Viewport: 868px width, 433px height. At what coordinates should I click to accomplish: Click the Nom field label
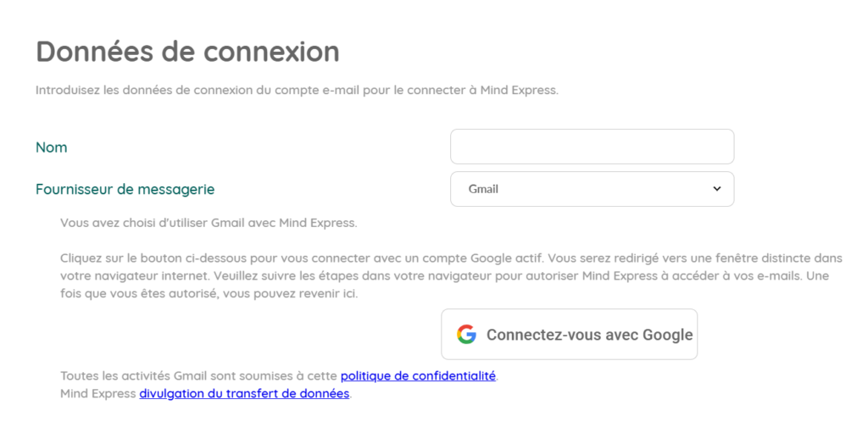coord(51,147)
